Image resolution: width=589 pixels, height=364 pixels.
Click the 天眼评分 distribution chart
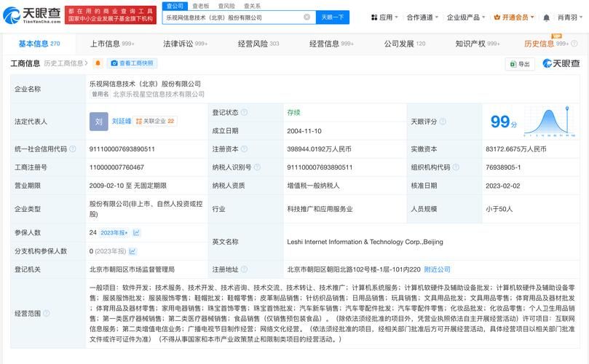(x=550, y=121)
